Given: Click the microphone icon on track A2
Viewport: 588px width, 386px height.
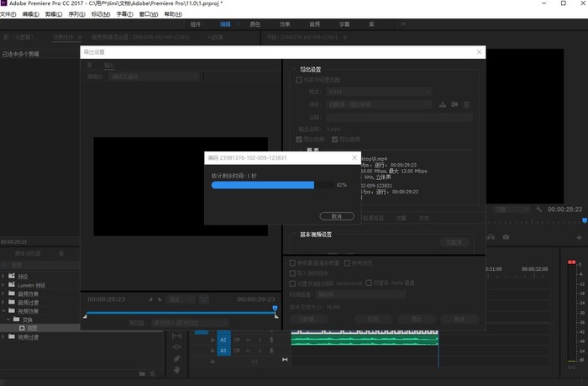Looking at the screenshot, I should [270, 340].
